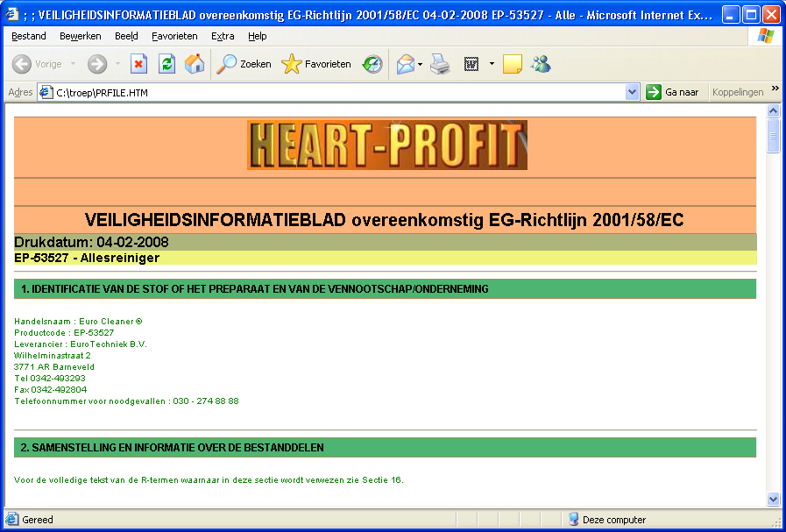Open the Vorige history dropdown arrow

click(74, 64)
